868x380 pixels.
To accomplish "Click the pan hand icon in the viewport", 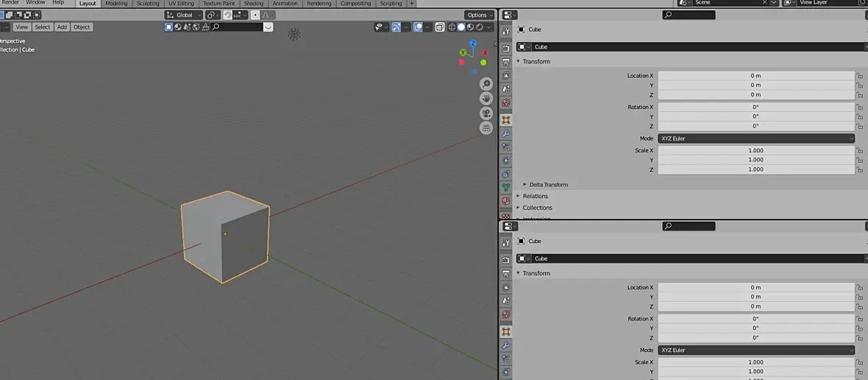I will coord(486,99).
